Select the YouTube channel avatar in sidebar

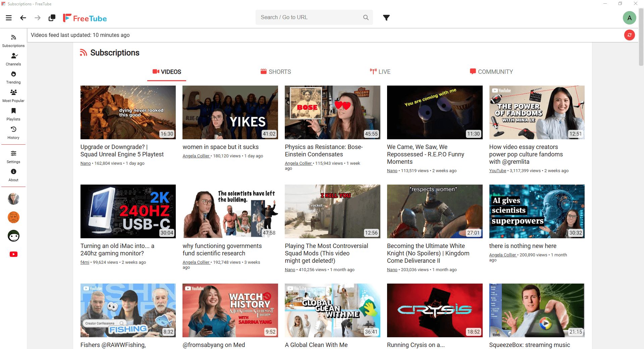(x=13, y=254)
